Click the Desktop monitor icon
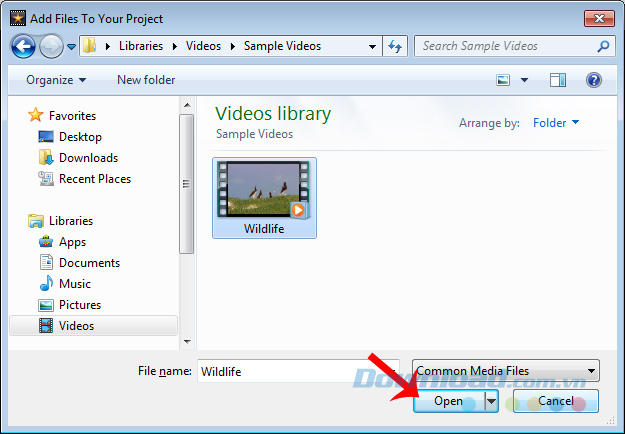Image resolution: width=625 pixels, height=434 pixels. 46,137
